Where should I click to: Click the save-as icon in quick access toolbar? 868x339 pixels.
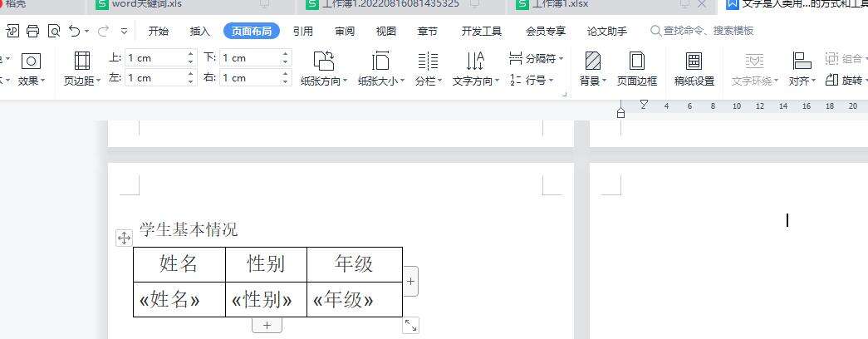pyautogui.click(x=12, y=31)
